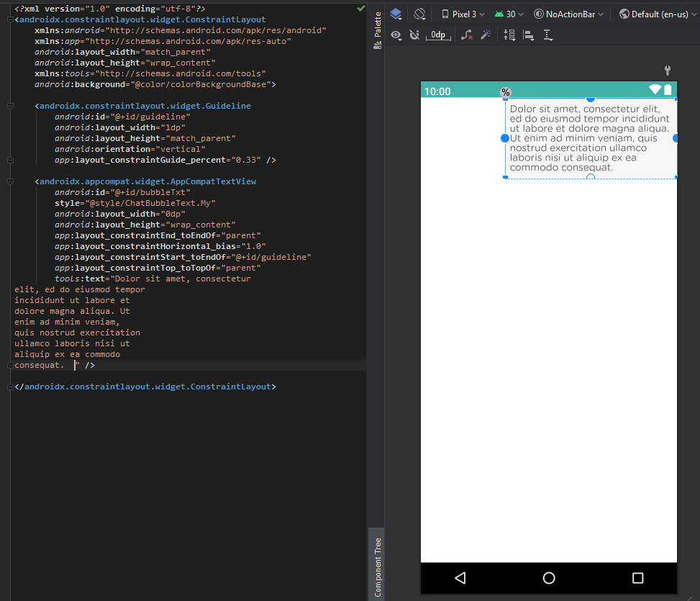This screenshot has height=601, width=700.
Task: Click the phone device icon beside Pixel 3
Action: 445,14
